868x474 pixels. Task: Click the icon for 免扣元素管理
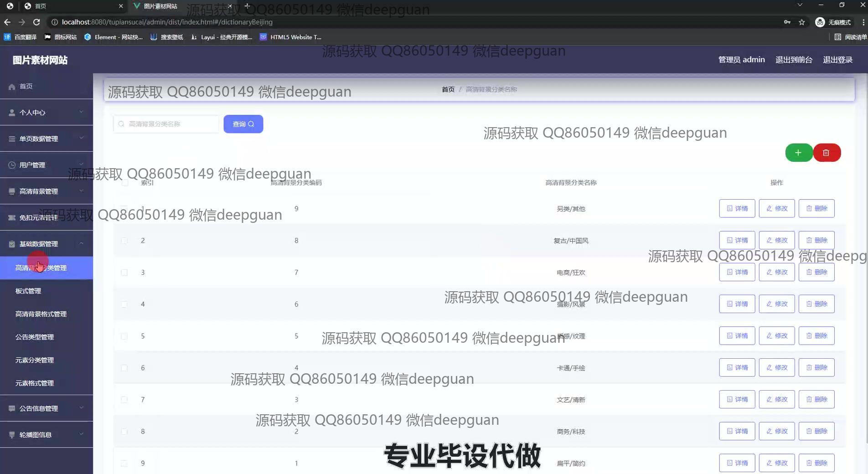click(12, 218)
